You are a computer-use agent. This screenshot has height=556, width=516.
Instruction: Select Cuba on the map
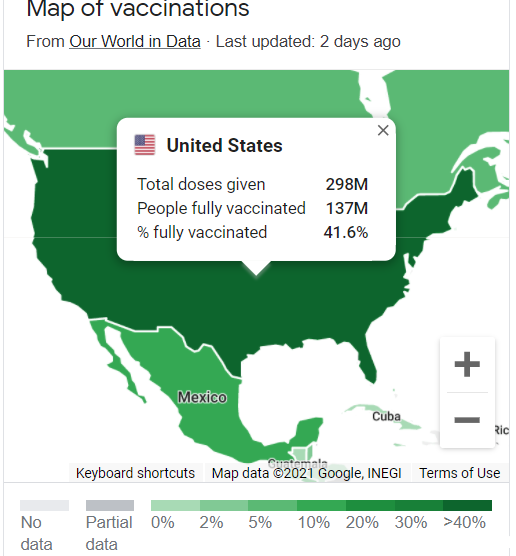click(386, 416)
